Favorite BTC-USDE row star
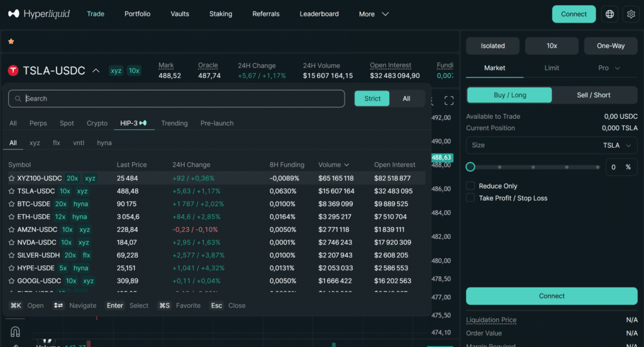644x347 pixels. click(x=11, y=204)
